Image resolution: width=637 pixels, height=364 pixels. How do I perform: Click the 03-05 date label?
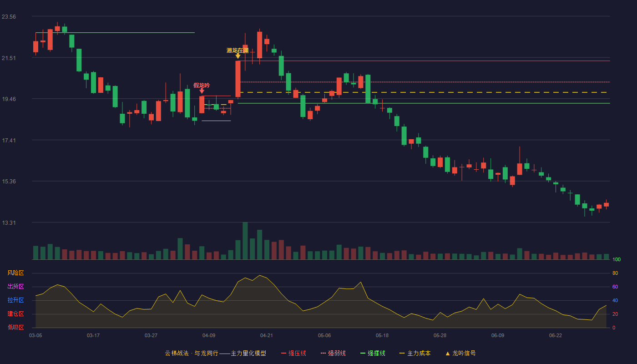(35, 336)
